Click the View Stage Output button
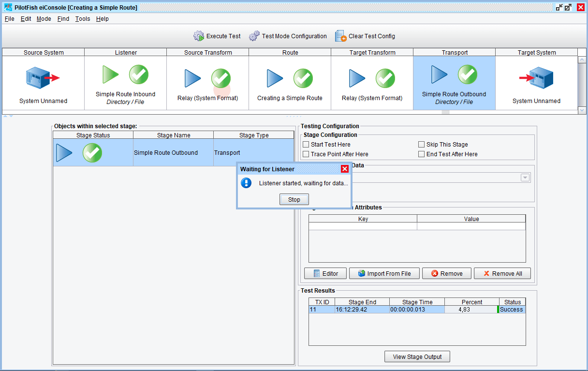This screenshot has width=588, height=371. tap(417, 356)
